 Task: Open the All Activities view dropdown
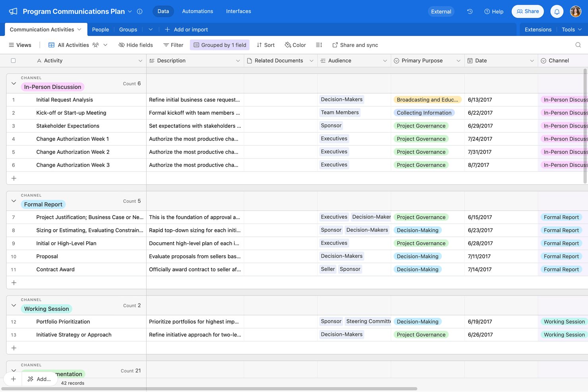[x=105, y=45]
